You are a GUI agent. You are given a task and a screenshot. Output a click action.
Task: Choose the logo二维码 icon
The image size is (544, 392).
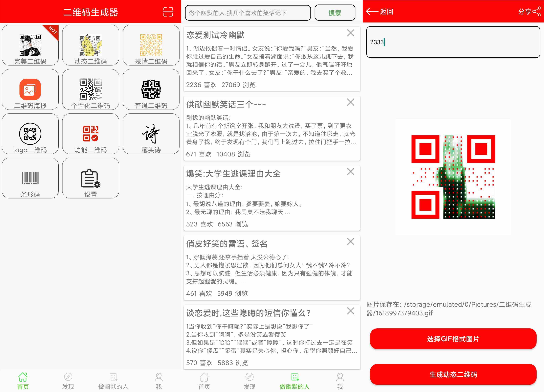point(30,134)
